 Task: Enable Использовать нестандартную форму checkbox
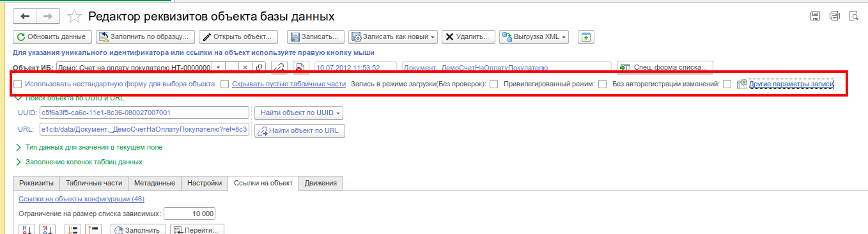(x=18, y=84)
